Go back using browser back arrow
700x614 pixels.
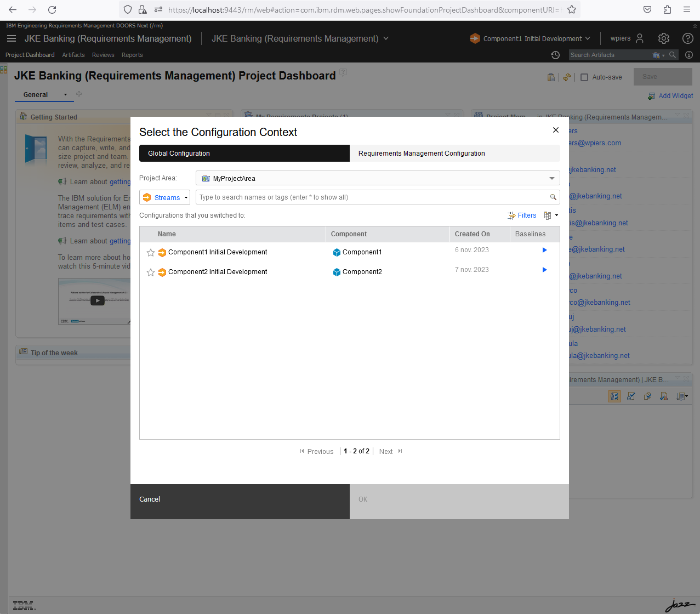[13, 9]
